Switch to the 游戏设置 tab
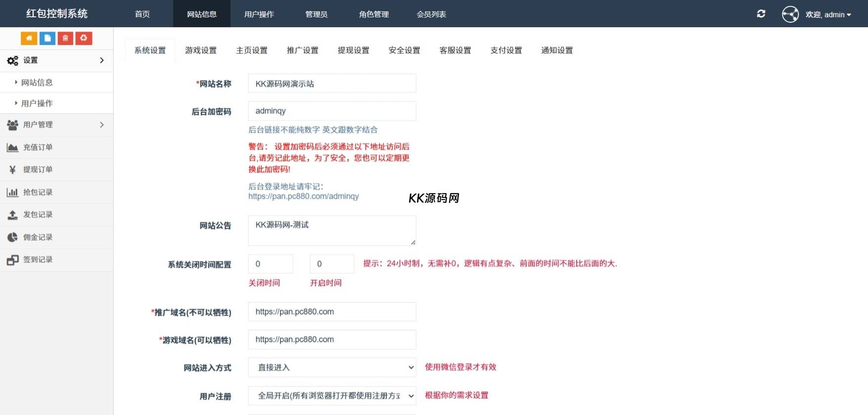This screenshot has width=868, height=415. 201,50
